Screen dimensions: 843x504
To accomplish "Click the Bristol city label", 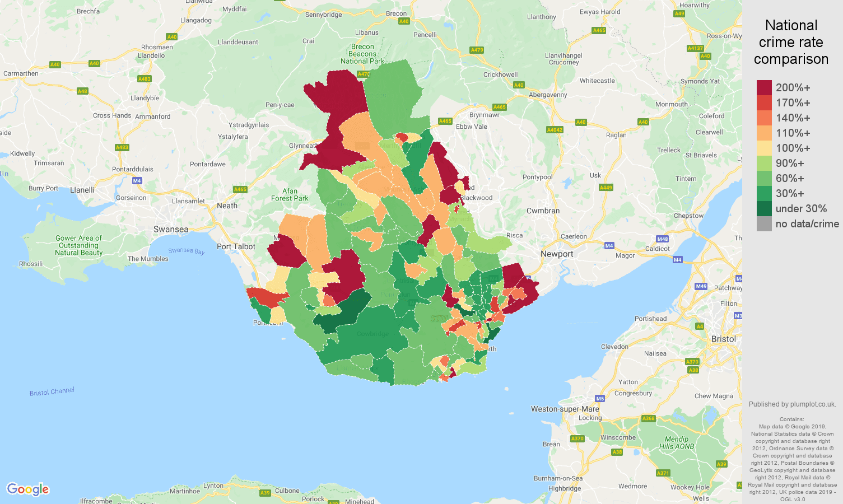I will 723,339.
